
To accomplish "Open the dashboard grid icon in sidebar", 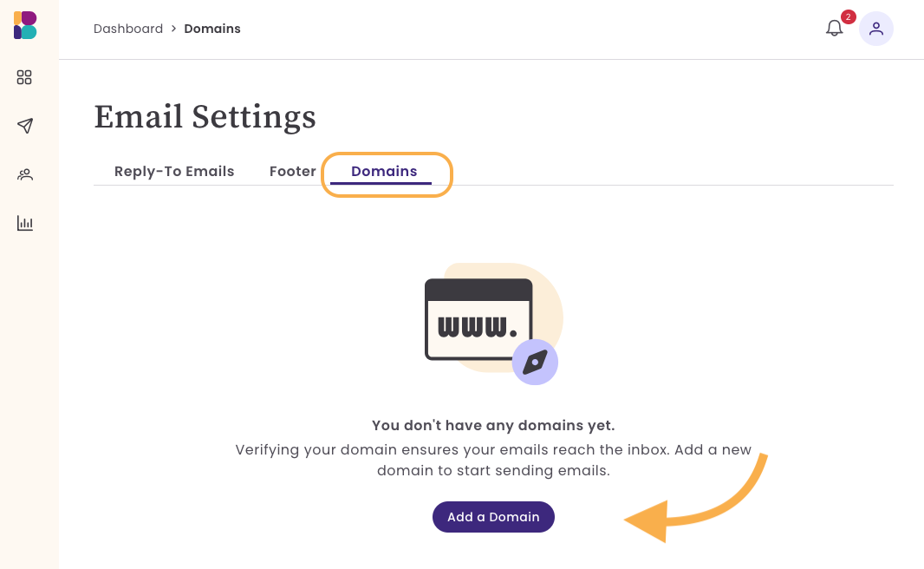I will [x=24, y=77].
